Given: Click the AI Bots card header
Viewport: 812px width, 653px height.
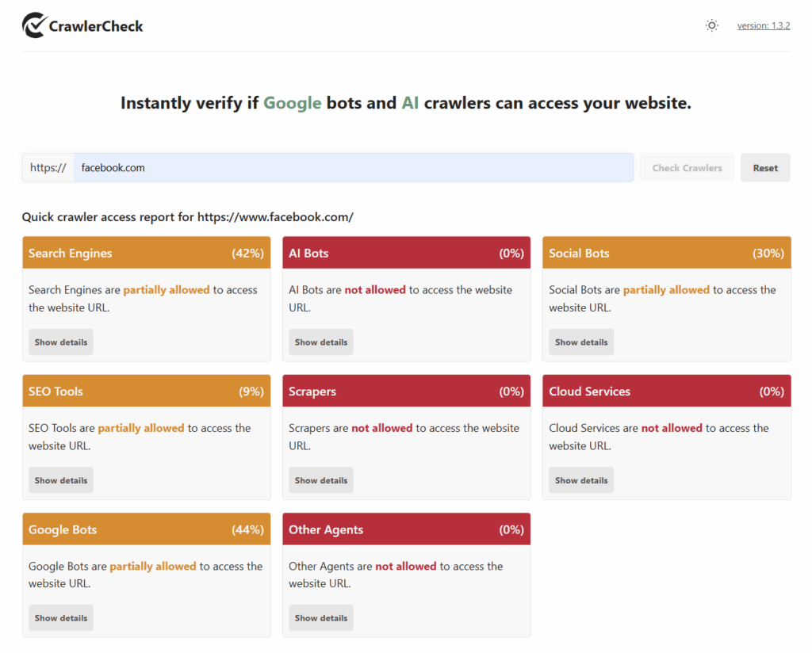Looking at the screenshot, I should [x=407, y=253].
